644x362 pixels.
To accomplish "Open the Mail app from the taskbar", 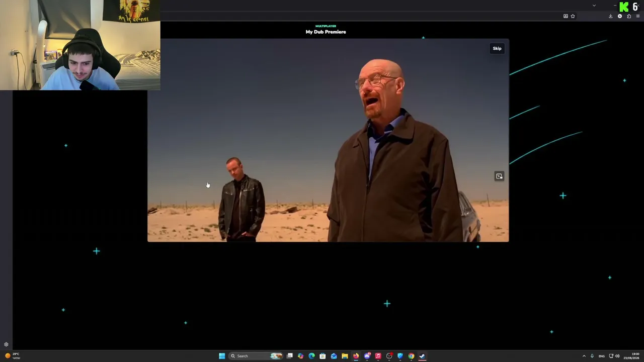I will tap(334, 356).
